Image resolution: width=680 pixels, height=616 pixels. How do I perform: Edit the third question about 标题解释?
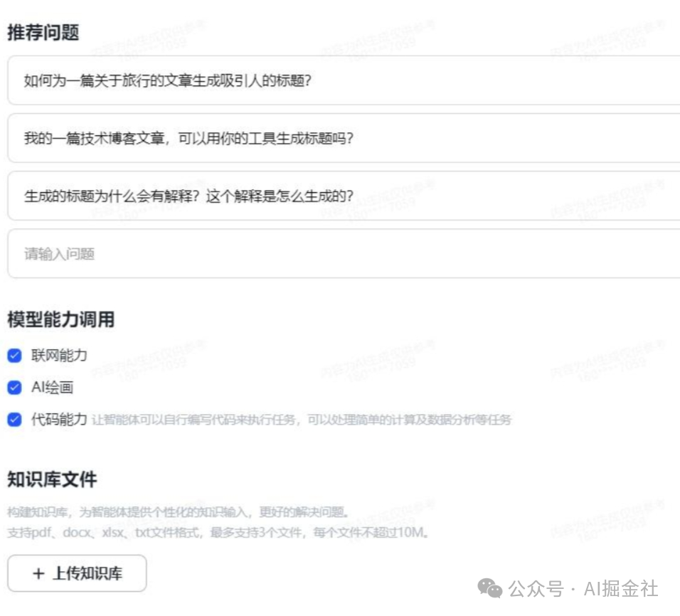341,196
